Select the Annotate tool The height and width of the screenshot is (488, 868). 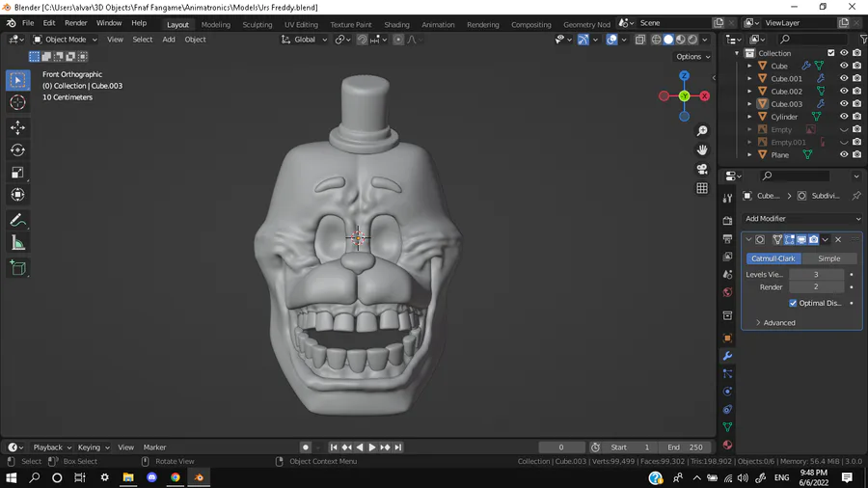17,221
